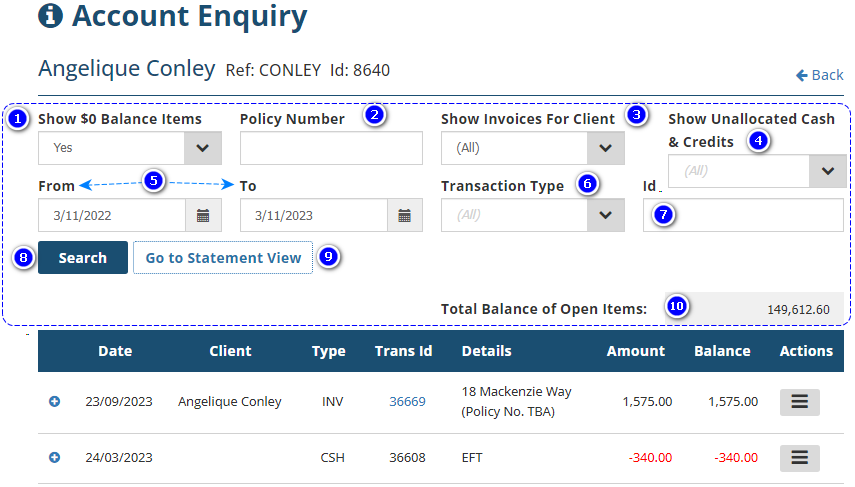This screenshot has height=487, width=855.
Task: Open actions menu for transaction 36608
Action: coord(799,458)
